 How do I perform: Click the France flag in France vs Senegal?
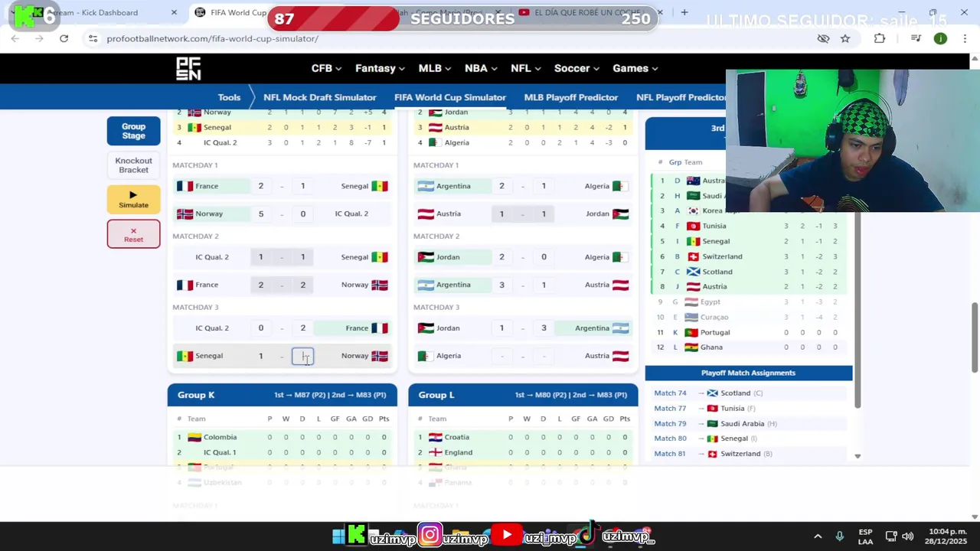click(x=185, y=186)
